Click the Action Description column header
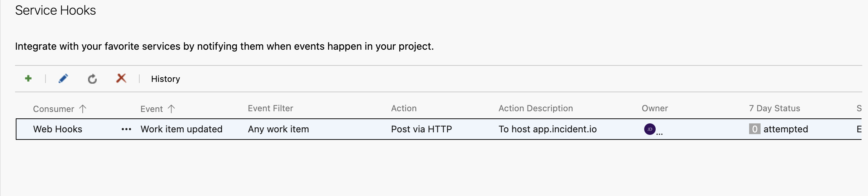Screen dimensions: 868x196 (535, 108)
